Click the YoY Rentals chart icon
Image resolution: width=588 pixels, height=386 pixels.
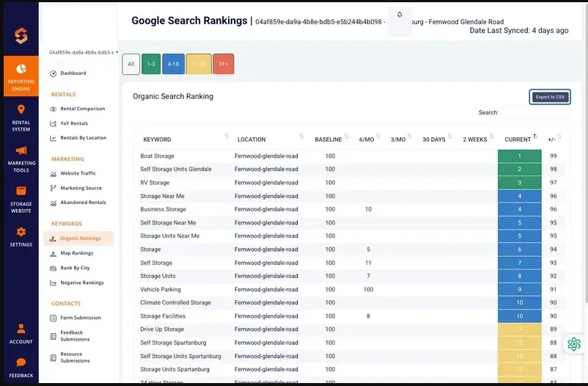coord(54,123)
